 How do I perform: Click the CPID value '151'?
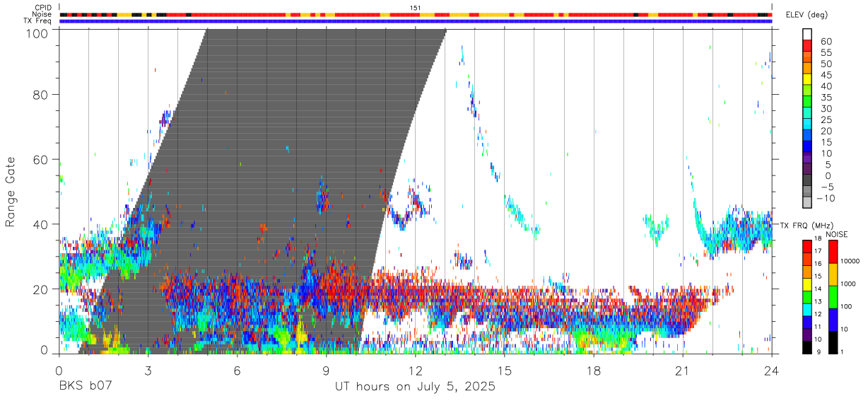pos(416,7)
